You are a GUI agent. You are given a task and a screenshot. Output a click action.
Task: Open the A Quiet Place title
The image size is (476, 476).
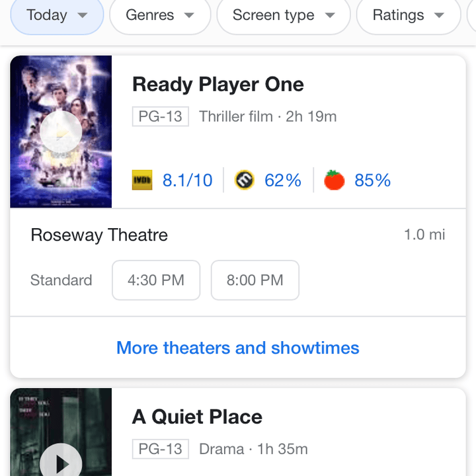point(197,417)
